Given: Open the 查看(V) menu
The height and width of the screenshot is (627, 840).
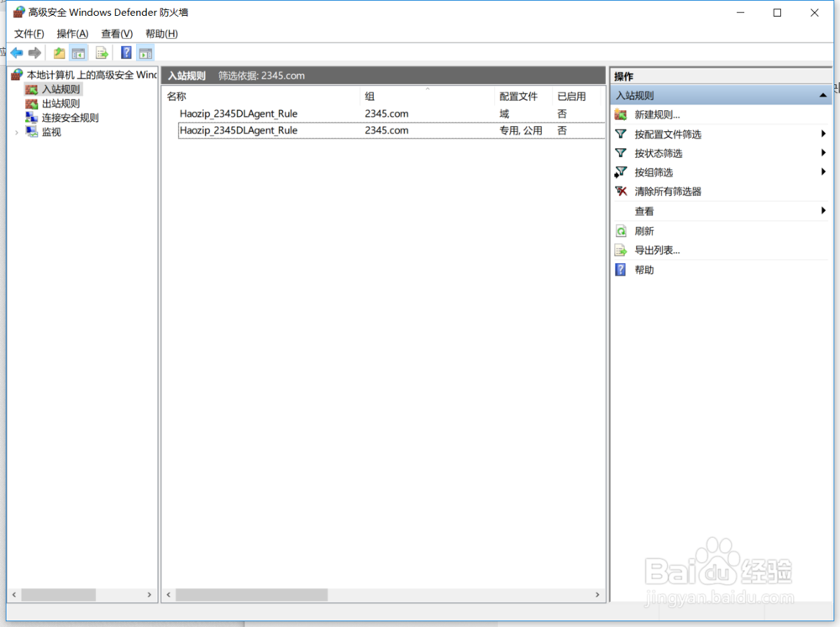Looking at the screenshot, I should coord(117,34).
